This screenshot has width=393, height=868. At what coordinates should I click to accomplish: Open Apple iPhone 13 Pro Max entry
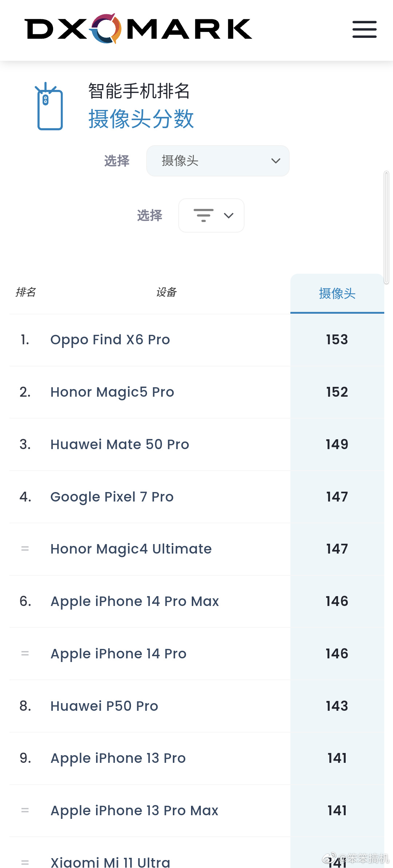[x=134, y=811]
